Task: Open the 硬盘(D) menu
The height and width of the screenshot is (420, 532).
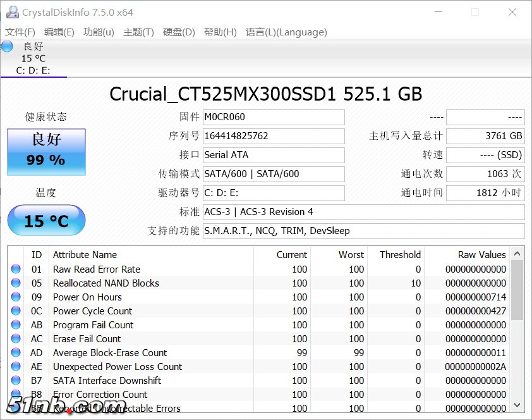Action: pyautogui.click(x=179, y=32)
